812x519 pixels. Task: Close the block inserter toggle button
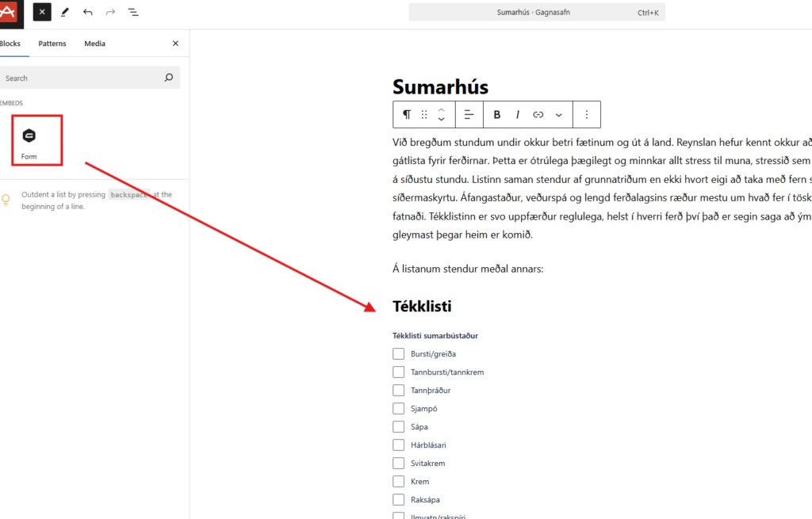pyautogui.click(x=42, y=13)
